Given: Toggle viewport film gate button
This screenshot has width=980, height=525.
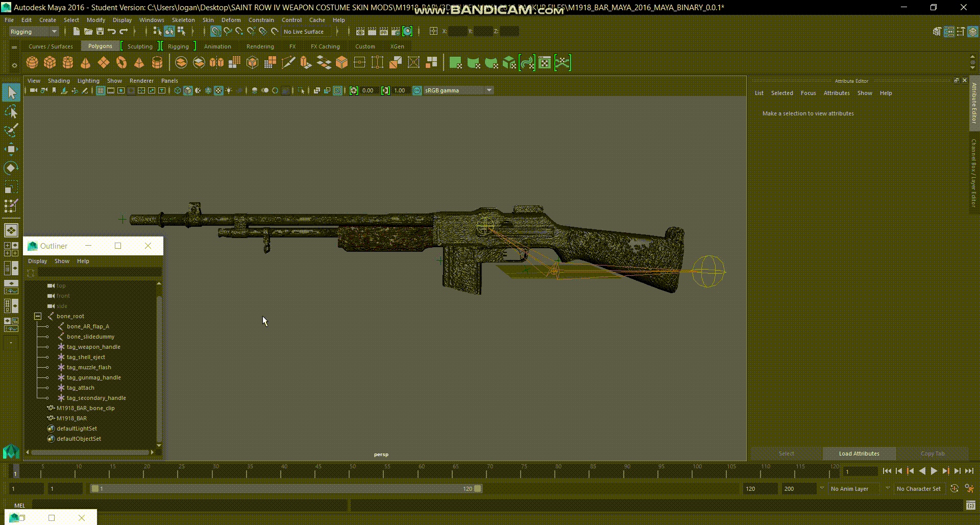Looking at the screenshot, I should [111, 90].
